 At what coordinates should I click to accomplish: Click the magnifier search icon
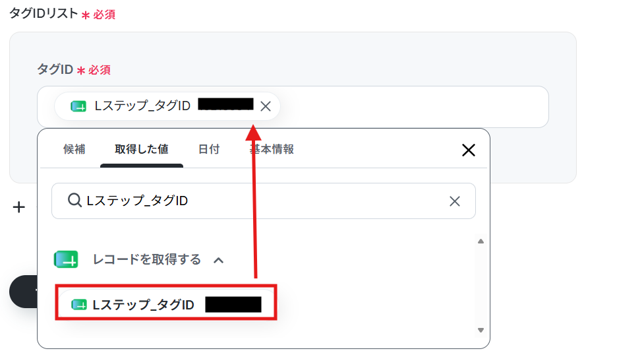coord(74,201)
